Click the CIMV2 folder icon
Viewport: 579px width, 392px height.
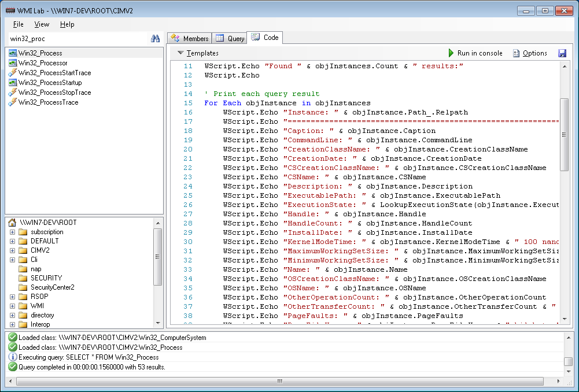click(23, 250)
